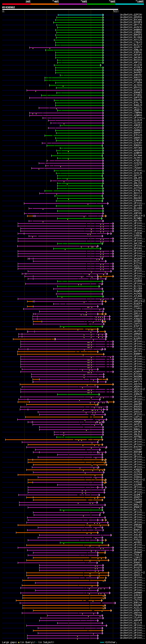This screenshot has height=644, width=146.
Task: Select hit UniRef100_A9RZE2
Action: pos(131,125)
